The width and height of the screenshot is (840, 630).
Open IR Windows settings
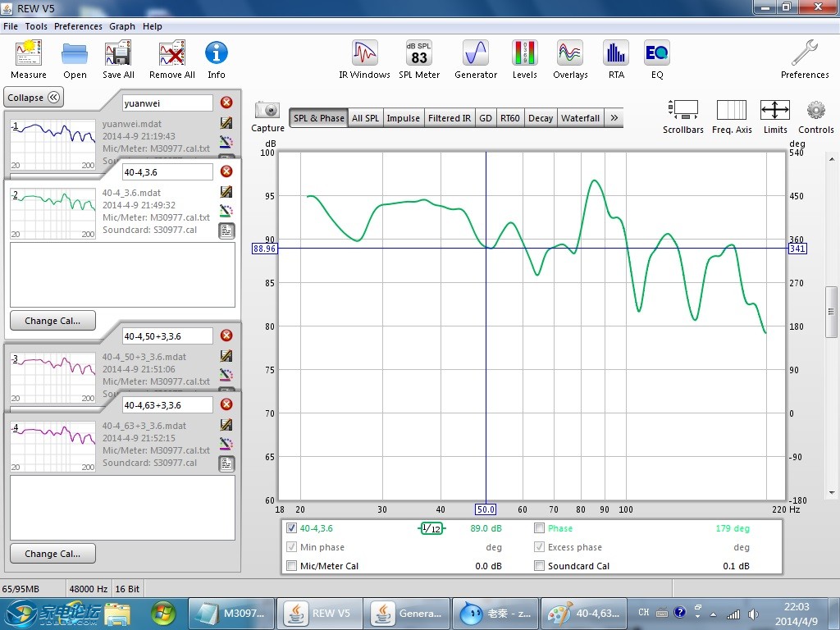tap(364, 59)
